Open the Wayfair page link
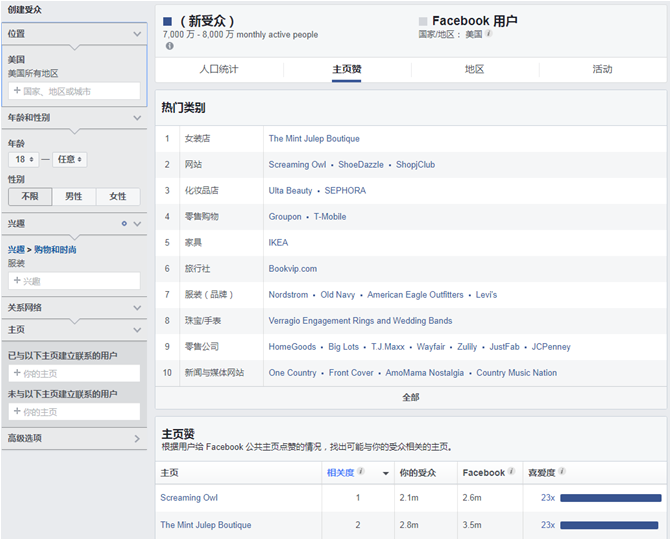 (x=431, y=347)
